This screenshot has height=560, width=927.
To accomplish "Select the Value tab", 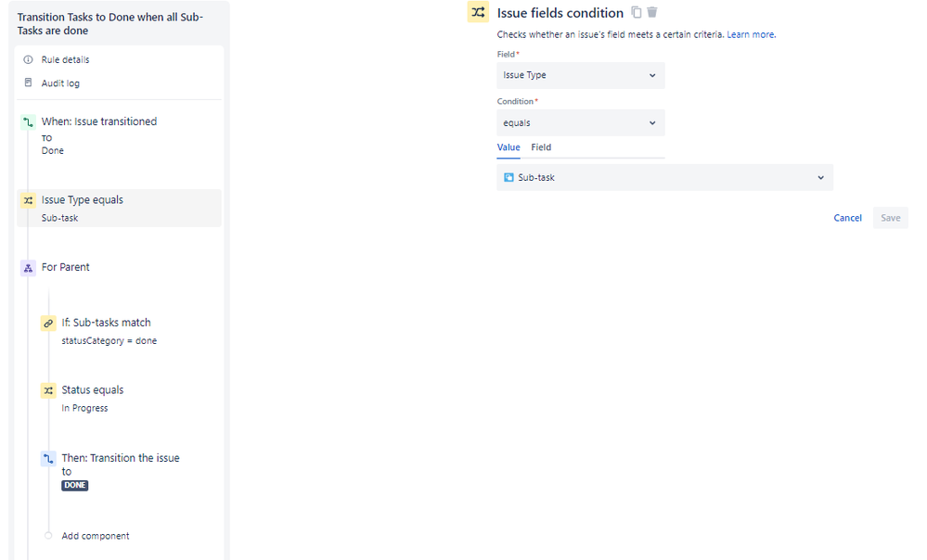I will 509,146.
